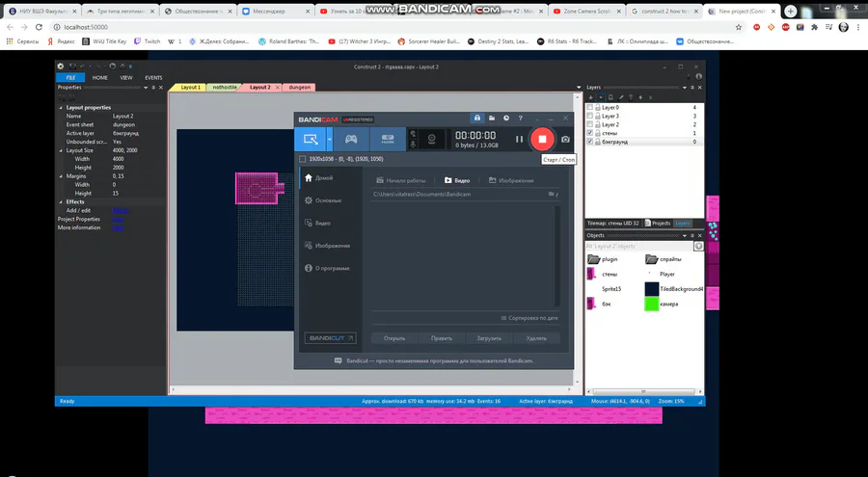Open the plugin folder in Objects
The image size is (868, 477).
(x=603, y=259)
